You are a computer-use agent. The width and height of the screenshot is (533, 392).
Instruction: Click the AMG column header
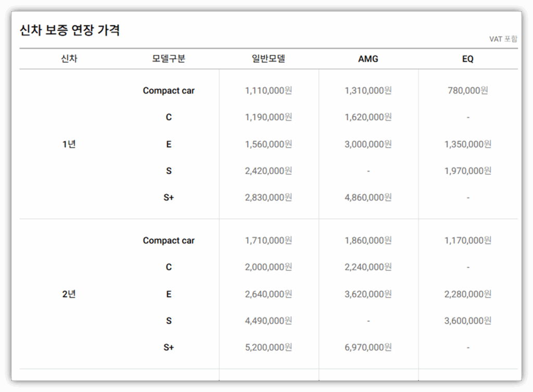coord(368,59)
